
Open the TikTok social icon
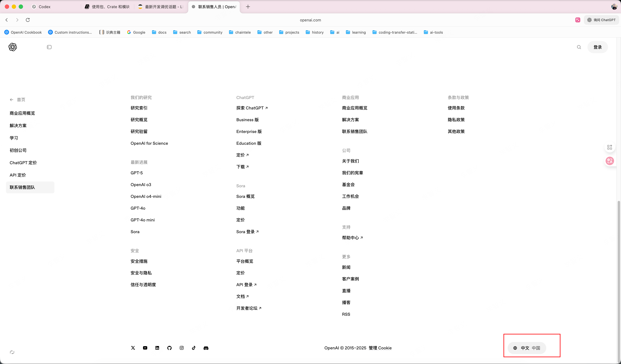click(194, 348)
